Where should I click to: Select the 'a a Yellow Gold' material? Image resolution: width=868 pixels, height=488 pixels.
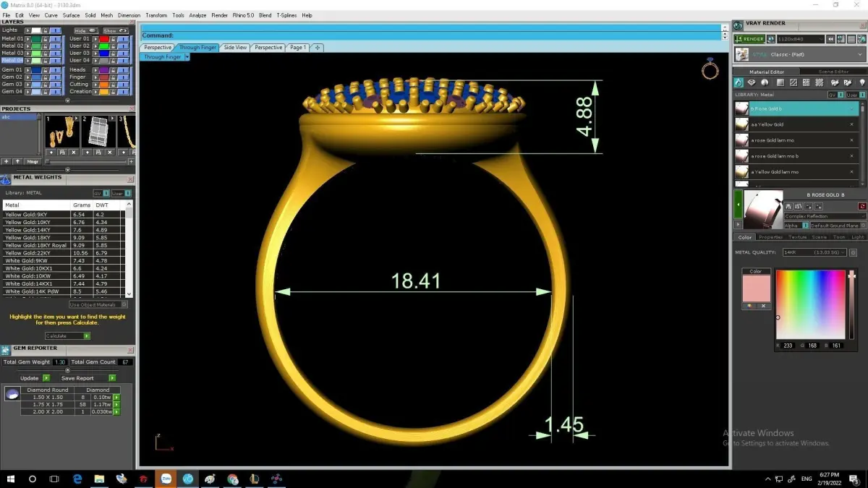point(796,124)
